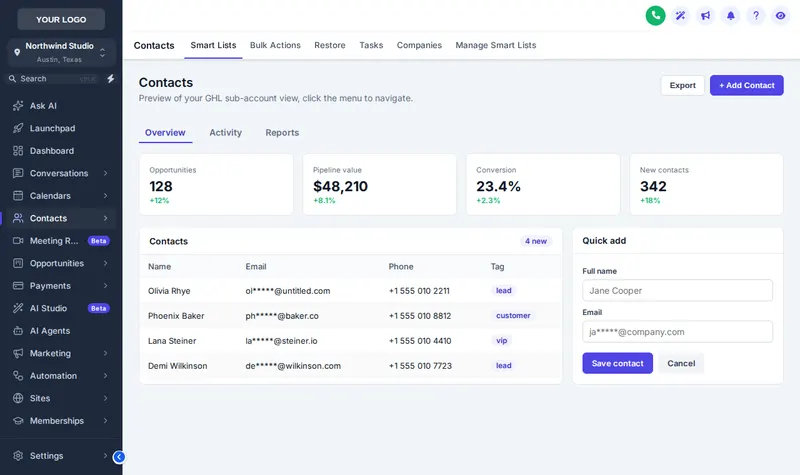This screenshot has height=475, width=800.
Task: Open the Northwind Studio account switcher
Action: [61, 52]
